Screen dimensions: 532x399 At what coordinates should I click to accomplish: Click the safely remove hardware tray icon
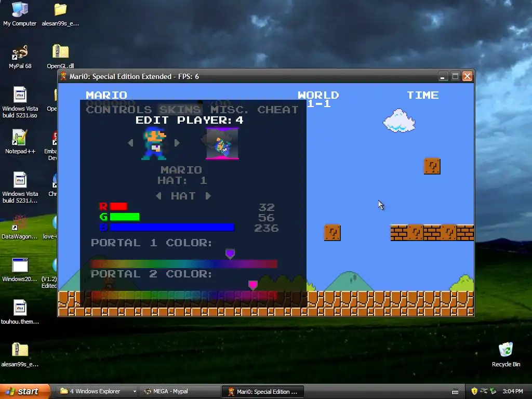[494, 391]
